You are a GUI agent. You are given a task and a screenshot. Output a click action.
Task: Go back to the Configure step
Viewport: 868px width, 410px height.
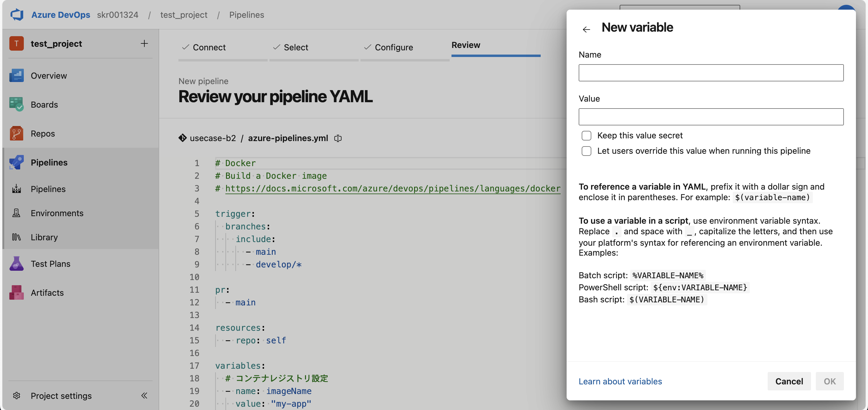(394, 47)
